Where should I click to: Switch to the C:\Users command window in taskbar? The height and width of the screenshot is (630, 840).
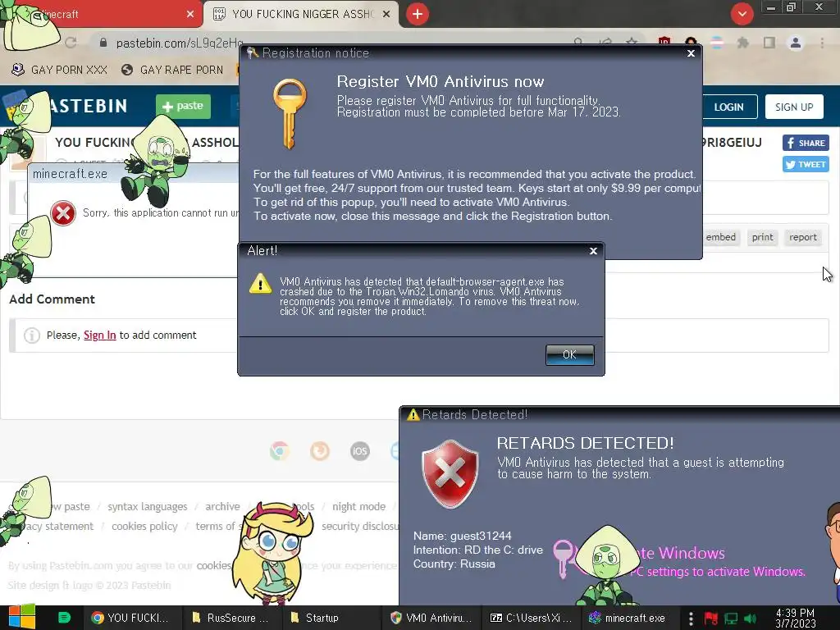coord(532,618)
